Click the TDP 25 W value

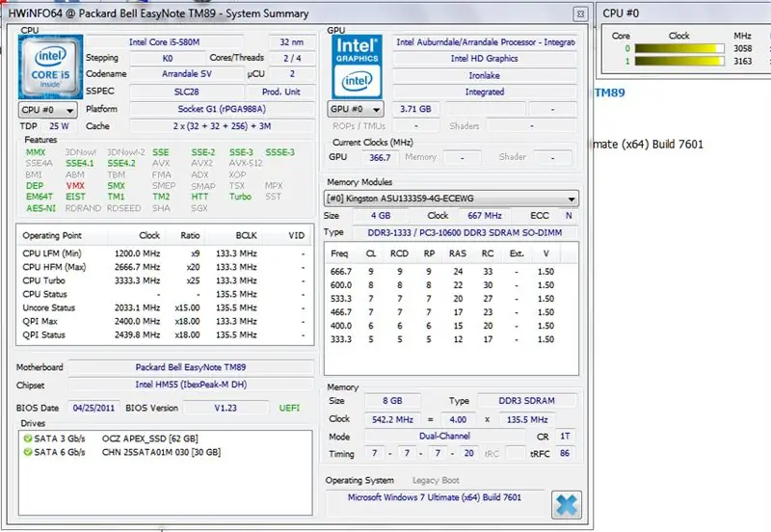pos(59,126)
